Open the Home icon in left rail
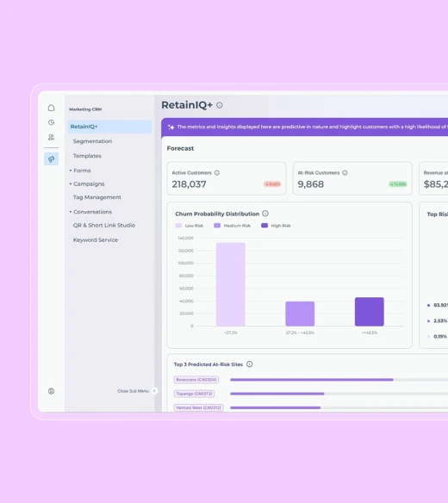 (51, 108)
